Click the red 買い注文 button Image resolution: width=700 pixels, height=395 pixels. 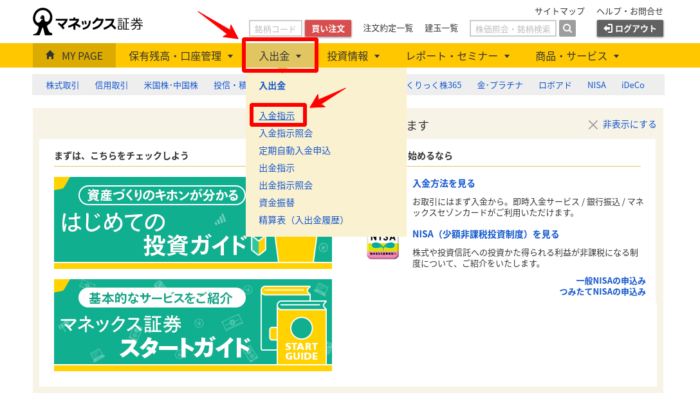coord(328,29)
